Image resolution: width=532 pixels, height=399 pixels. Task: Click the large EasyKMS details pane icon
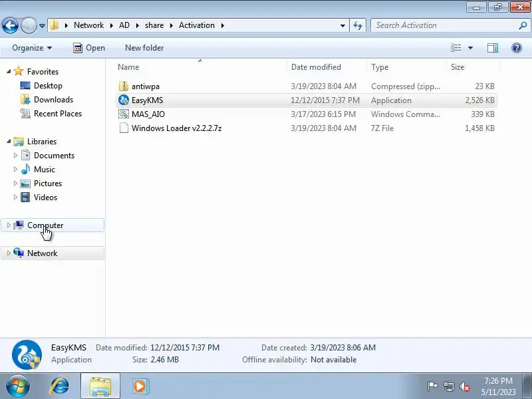[x=27, y=354]
